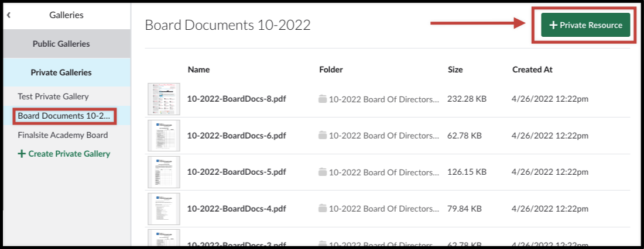Click folder icon in 10-2022-BoardDocs-4.pdf row
Image resolution: width=644 pixels, height=249 pixels.
[323, 209]
